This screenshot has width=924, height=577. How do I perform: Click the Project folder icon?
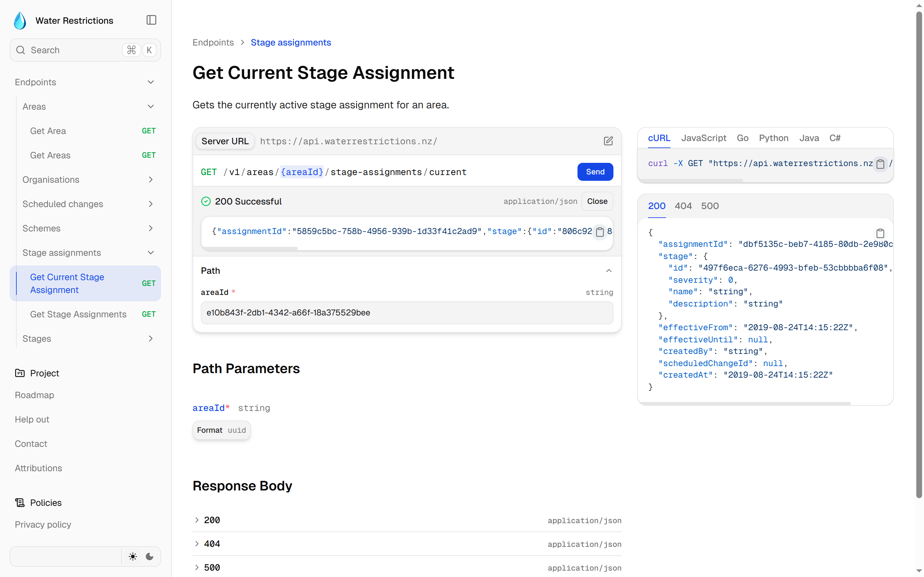(20, 373)
